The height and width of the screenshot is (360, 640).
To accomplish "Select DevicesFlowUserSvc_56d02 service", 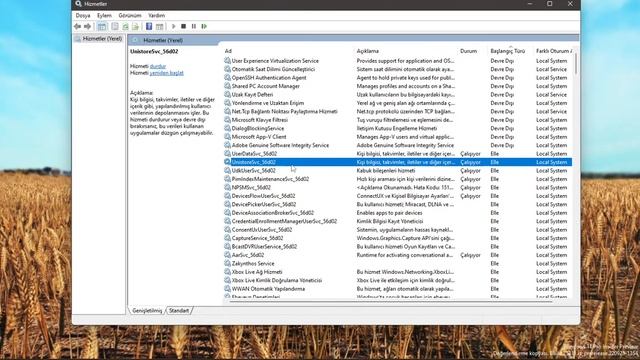I will [263, 196].
